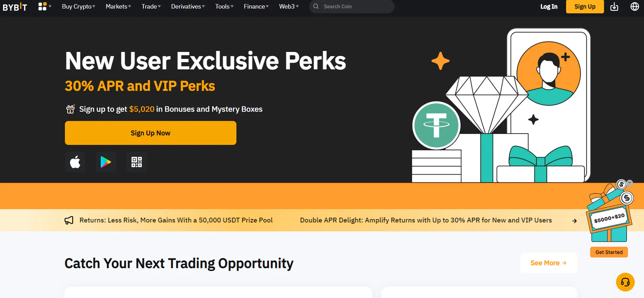Open the Markets menu
The width and height of the screenshot is (644, 298).
[x=118, y=6]
